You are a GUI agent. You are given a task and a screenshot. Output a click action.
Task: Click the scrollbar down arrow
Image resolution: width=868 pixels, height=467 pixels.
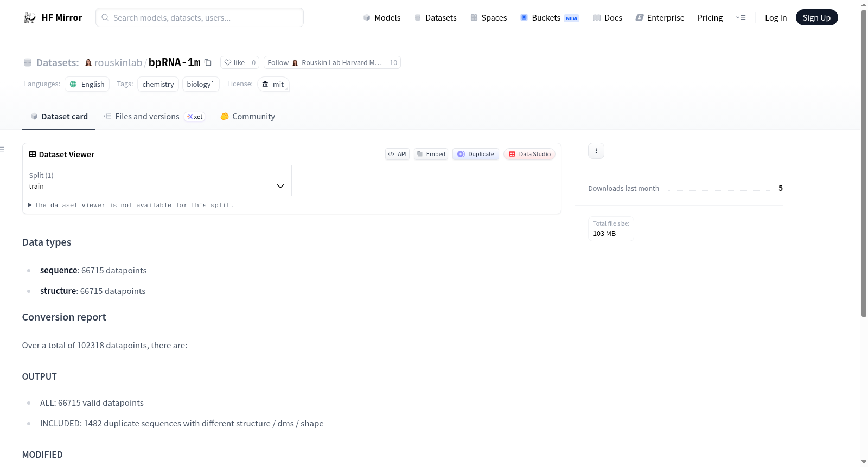point(864,462)
